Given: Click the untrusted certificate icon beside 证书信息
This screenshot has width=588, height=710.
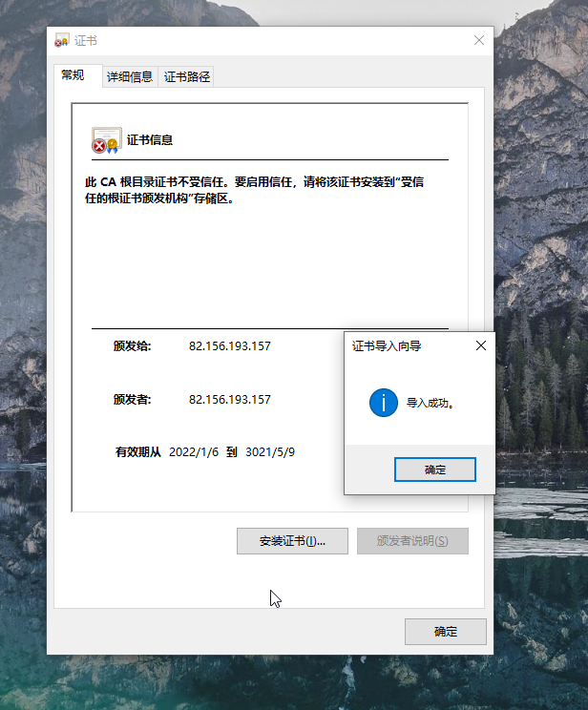Looking at the screenshot, I should point(107,140).
